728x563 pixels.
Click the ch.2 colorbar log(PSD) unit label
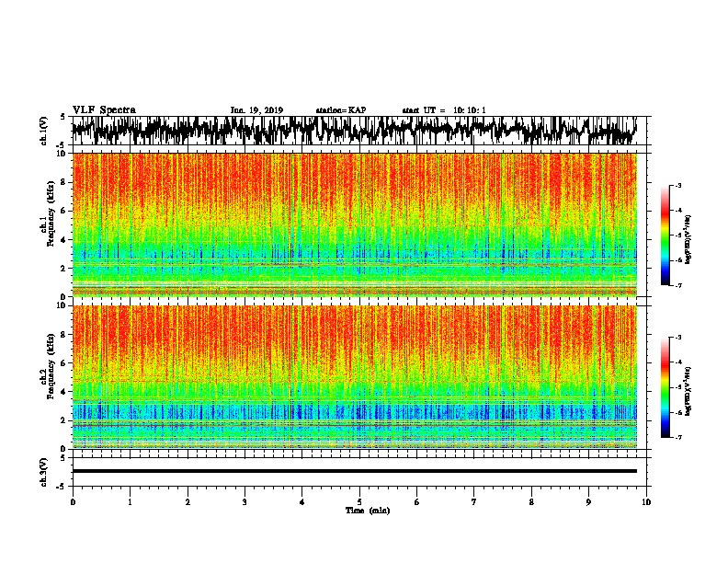click(x=688, y=391)
